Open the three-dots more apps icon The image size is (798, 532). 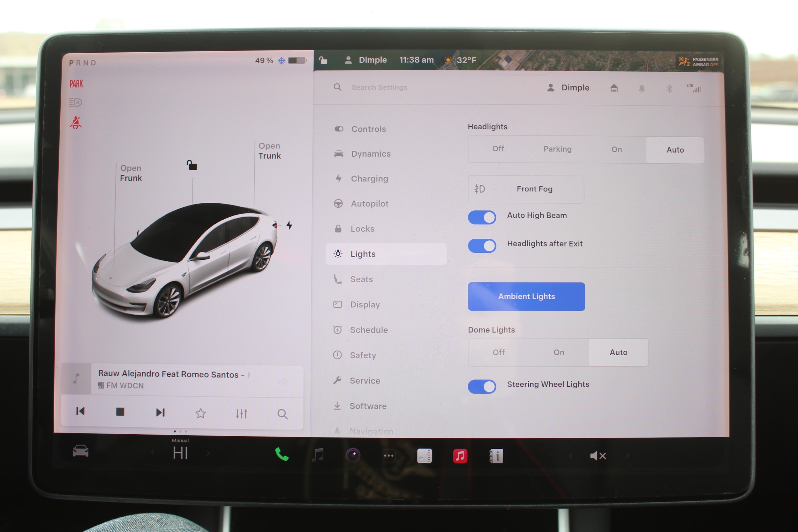pyautogui.click(x=388, y=456)
